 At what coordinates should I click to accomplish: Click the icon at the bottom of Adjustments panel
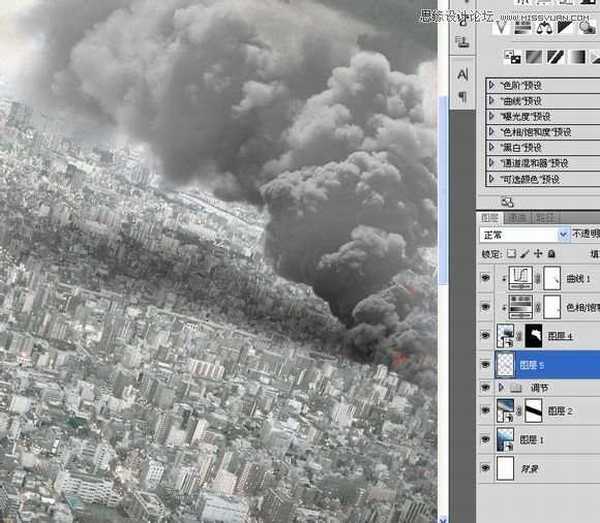(x=507, y=202)
